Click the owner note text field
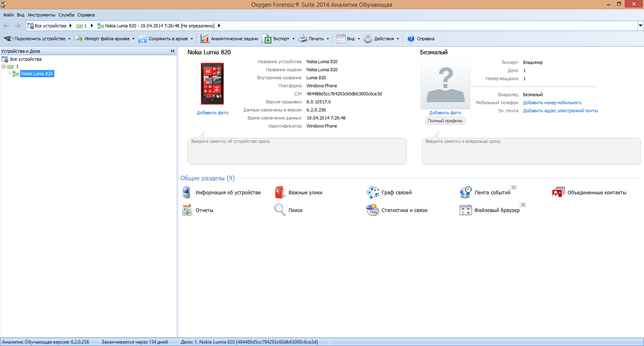 pos(531,151)
